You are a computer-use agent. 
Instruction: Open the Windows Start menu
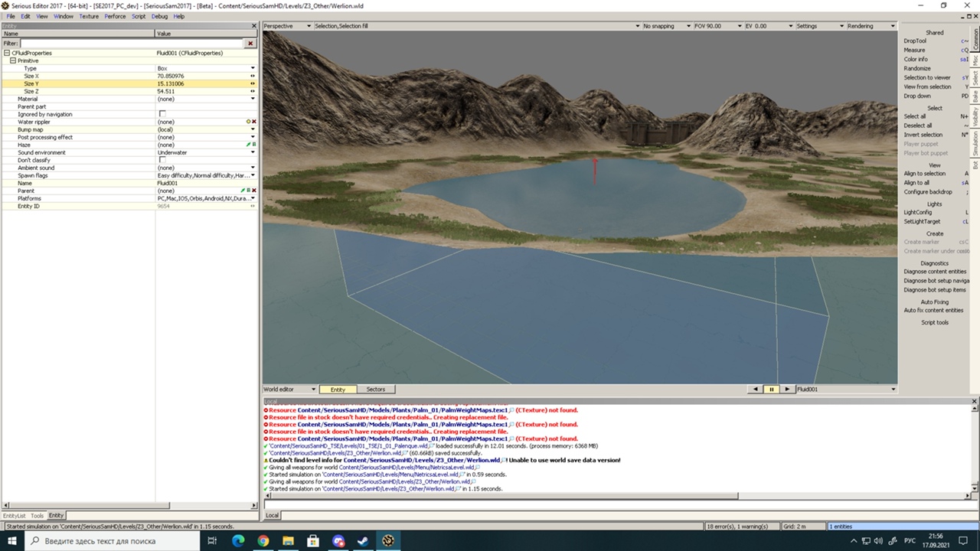pos(13,541)
